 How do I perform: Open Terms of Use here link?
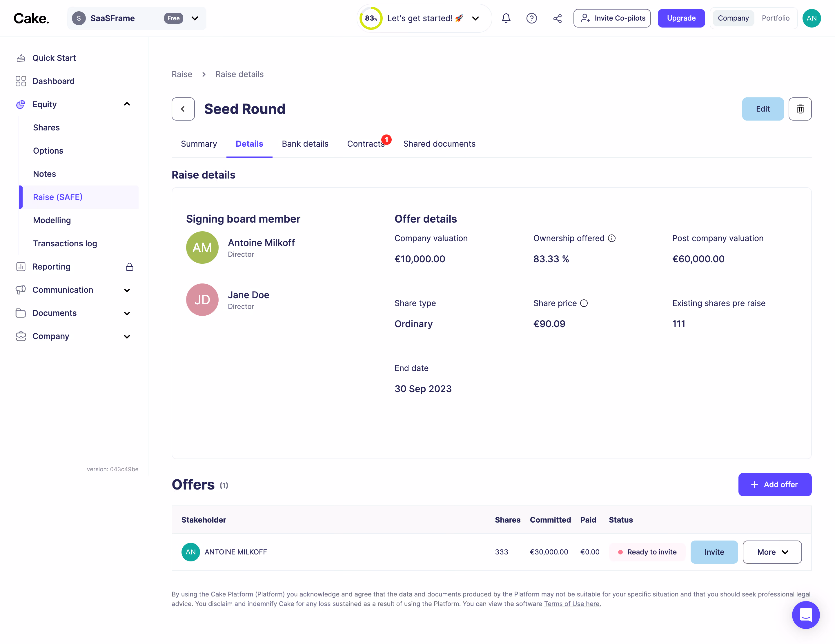click(x=572, y=603)
